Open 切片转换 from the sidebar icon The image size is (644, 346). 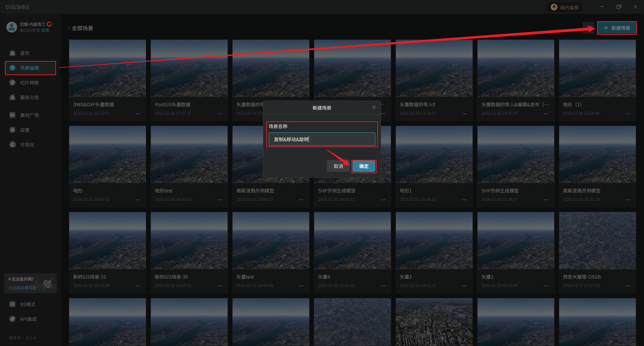point(12,82)
